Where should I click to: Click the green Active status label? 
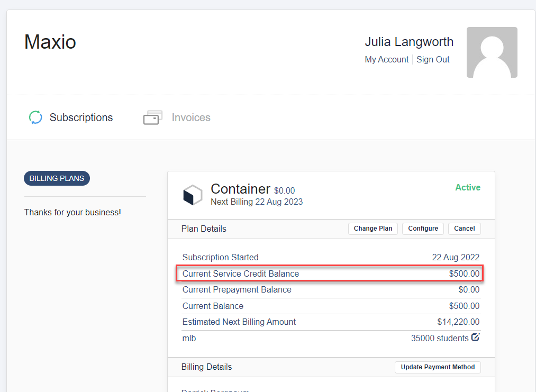point(468,188)
